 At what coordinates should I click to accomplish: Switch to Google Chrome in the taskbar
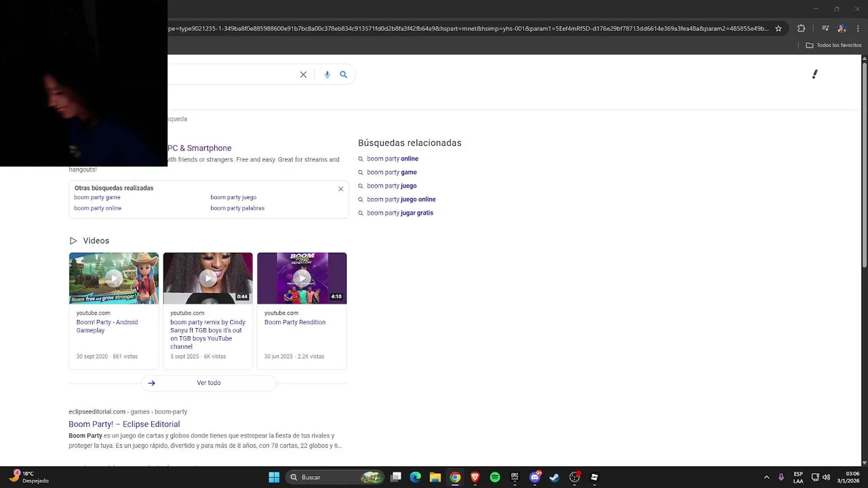pos(455,477)
